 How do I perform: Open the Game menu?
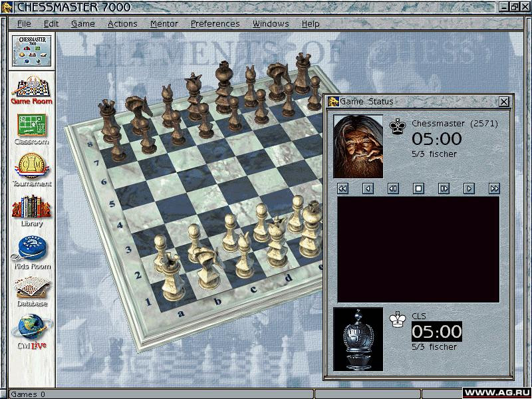[x=82, y=24]
